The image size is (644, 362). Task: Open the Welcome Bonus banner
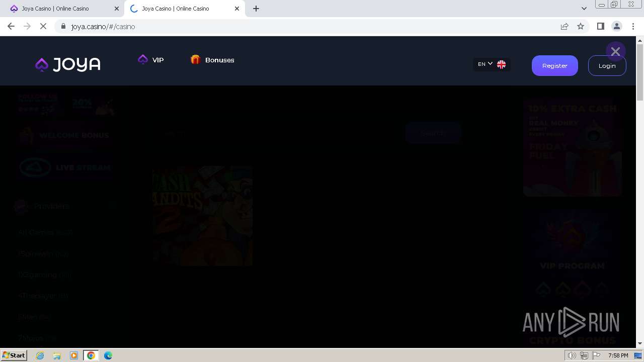click(66, 135)
